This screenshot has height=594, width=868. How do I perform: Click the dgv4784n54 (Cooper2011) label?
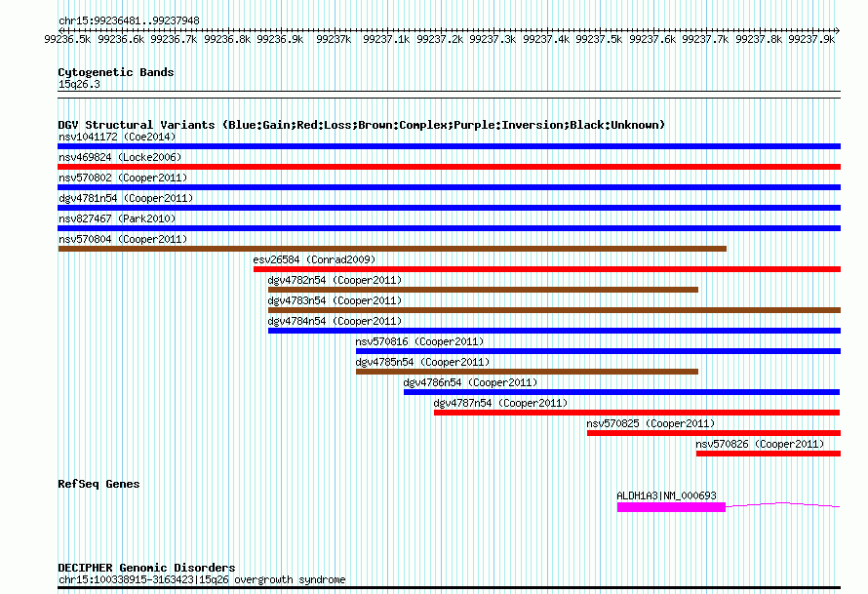pos(335,321)
